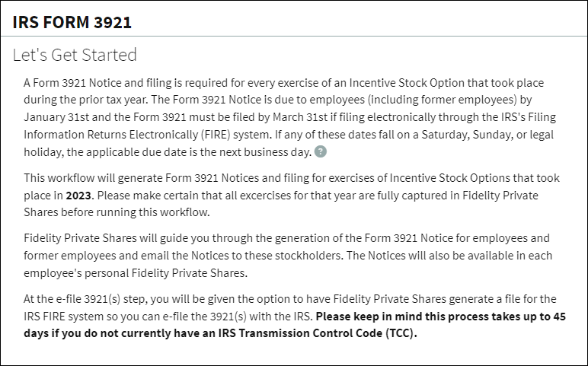Screen dimensions: 588x366
Task: Click the March 31st filing deadline text
Action: click(299, 117)
